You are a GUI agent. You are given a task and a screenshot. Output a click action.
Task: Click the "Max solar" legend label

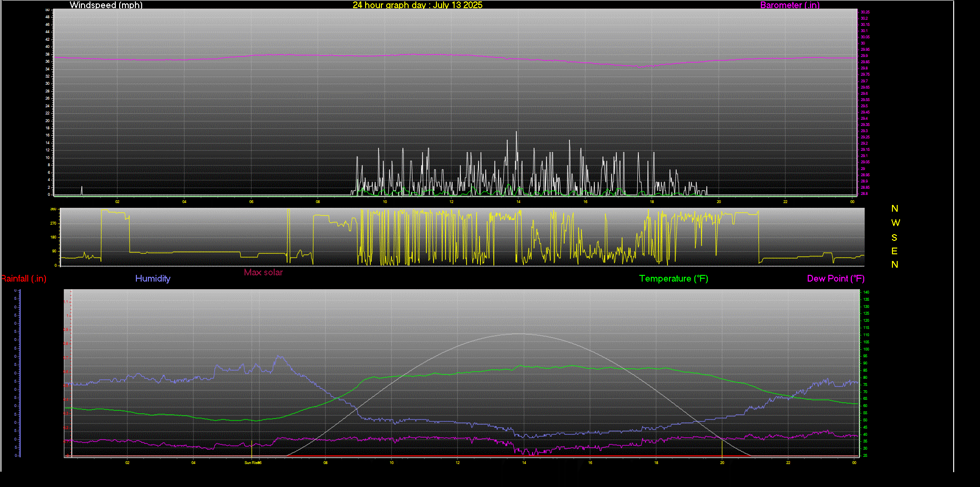pos(263,272)
